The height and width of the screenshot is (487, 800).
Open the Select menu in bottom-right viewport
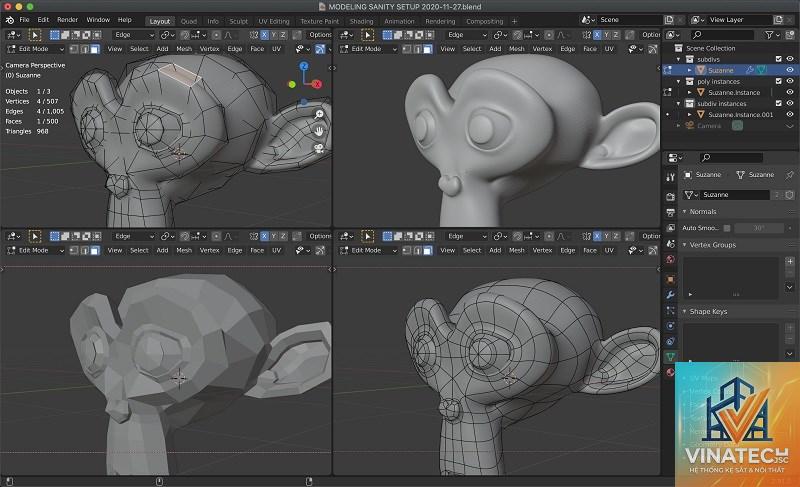(x=472, y=250)
